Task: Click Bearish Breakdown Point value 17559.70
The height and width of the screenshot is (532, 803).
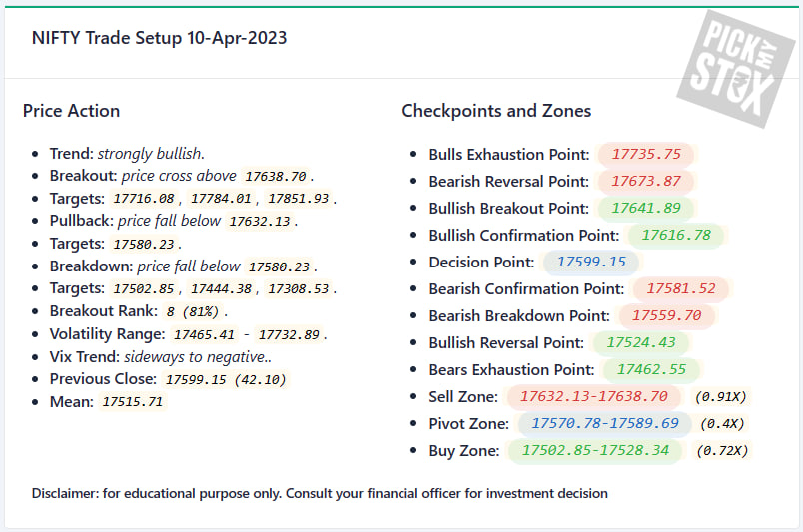Action: tap(667, 316)
